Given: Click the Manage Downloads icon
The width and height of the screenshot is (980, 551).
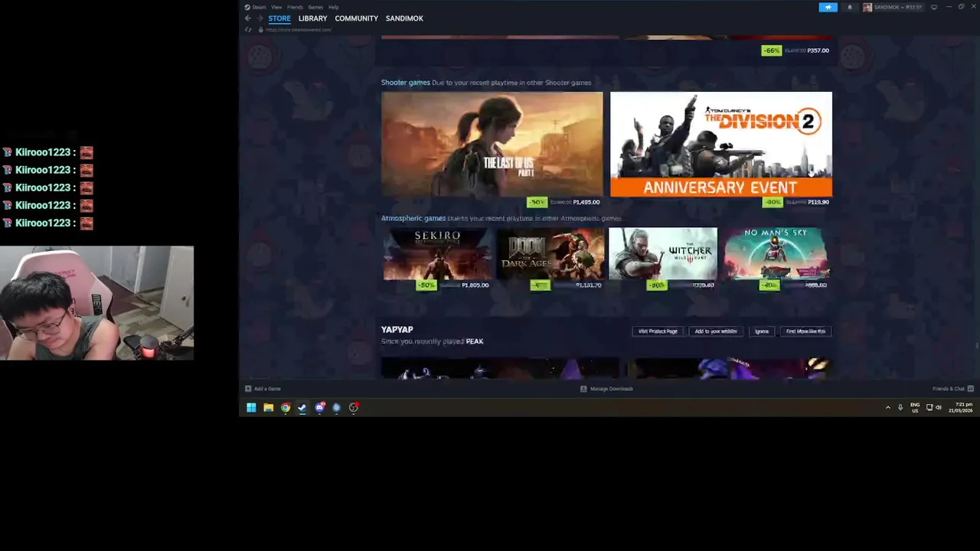Looking at the screenshot, I should click(x=583, y=389).
